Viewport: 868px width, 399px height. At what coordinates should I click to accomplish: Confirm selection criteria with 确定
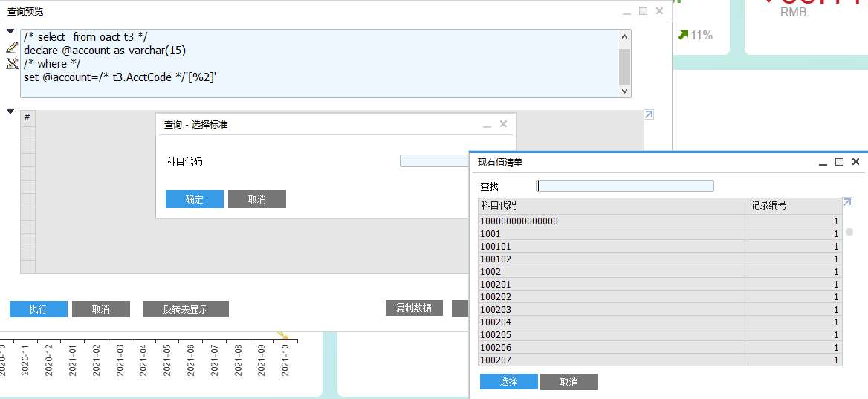click(194, 199)
